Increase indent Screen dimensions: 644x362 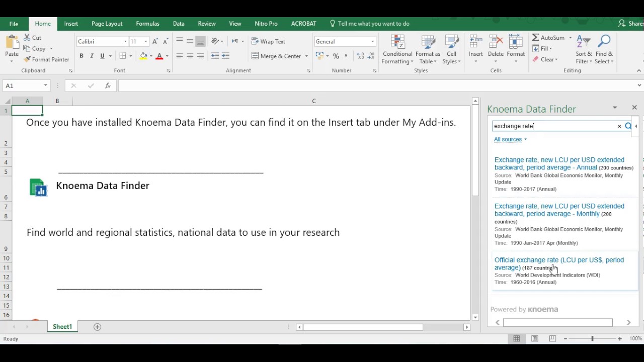tap(225, 56)
